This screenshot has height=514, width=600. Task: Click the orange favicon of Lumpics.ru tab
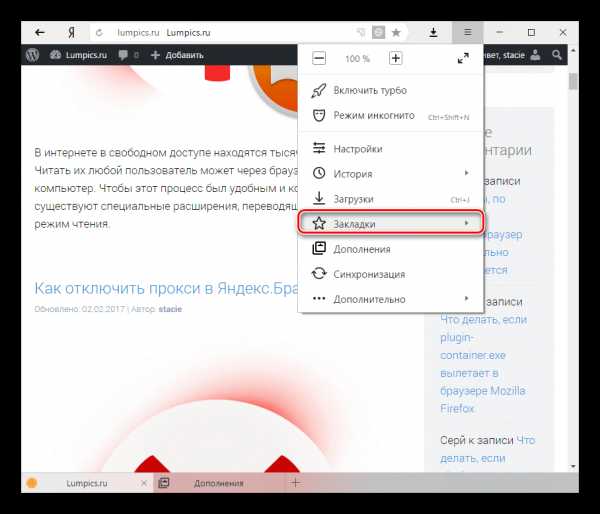click(32, 483)
